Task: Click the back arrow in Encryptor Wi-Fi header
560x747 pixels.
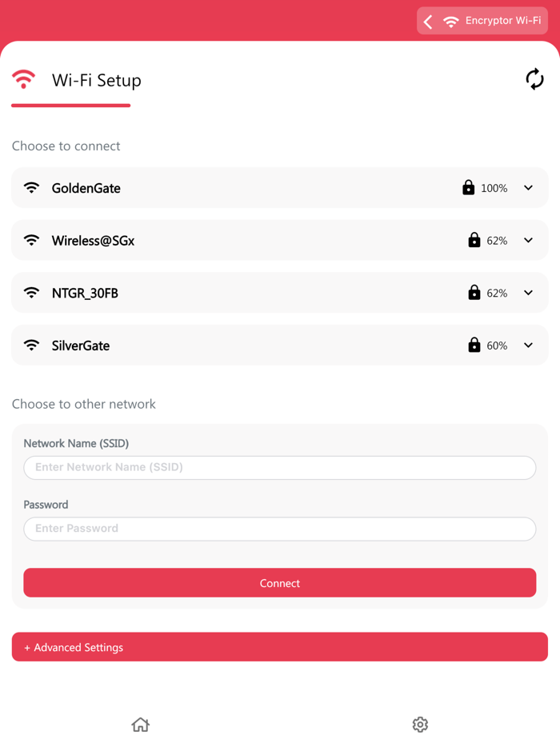Action: [x=427, y=21]
